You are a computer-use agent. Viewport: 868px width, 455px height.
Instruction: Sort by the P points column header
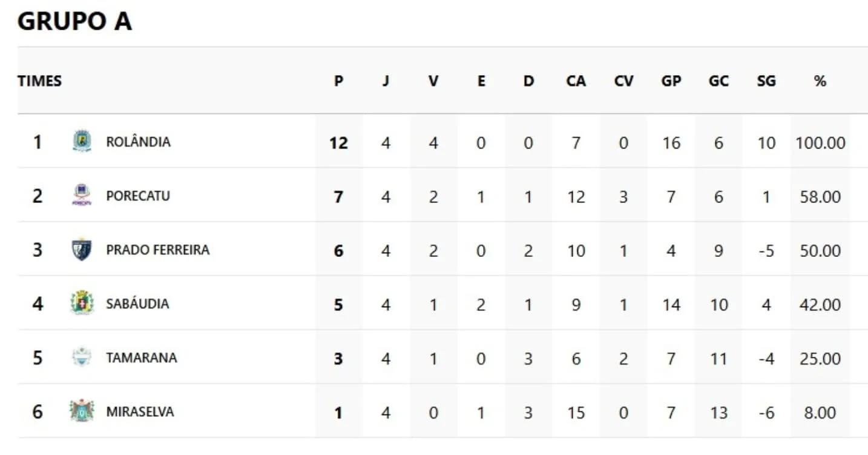click(338, 81)
